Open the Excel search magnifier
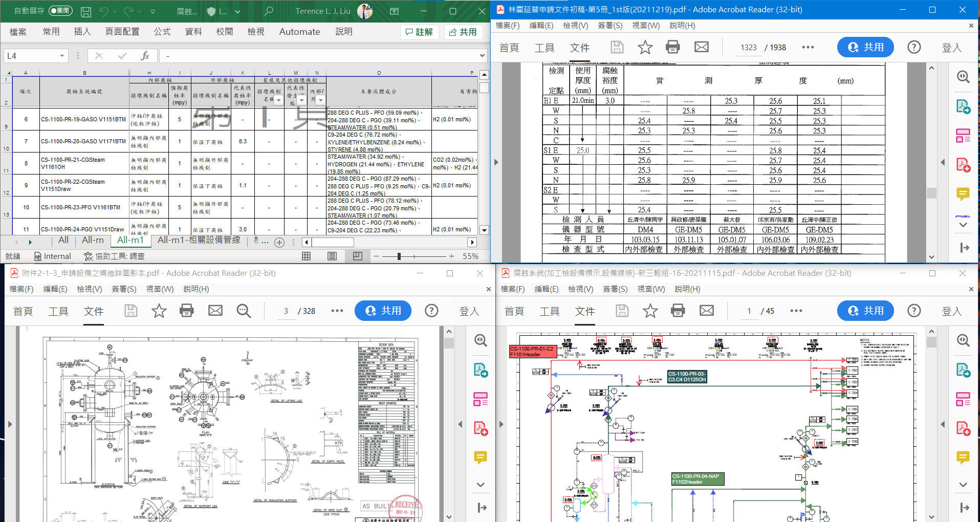The width and height of the screenshot is (980, 522). 269,11
